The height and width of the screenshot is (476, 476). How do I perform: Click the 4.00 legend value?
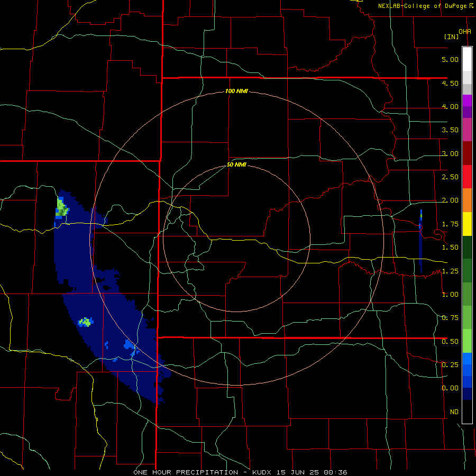450,106
